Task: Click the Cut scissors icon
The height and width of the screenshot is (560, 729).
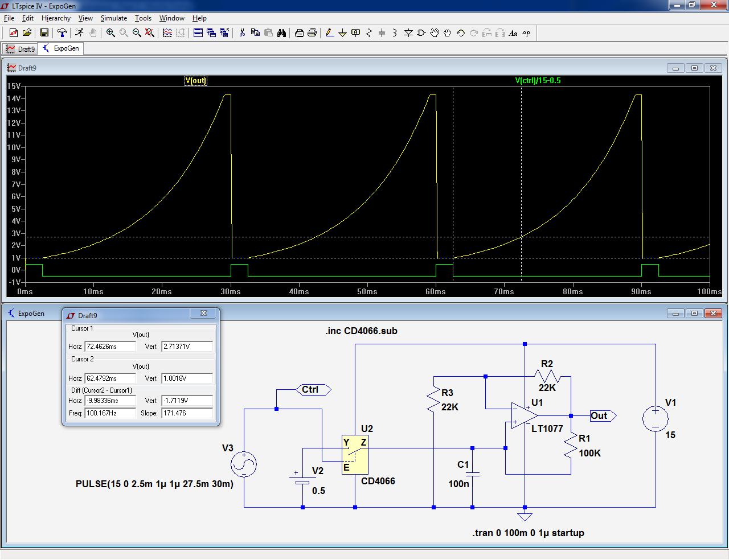Action: tap(242, 33)
